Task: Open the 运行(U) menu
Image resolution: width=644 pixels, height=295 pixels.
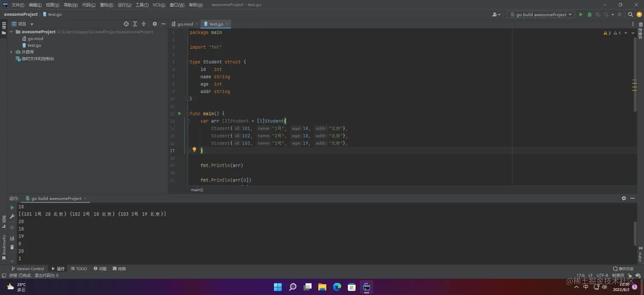Action: [124, 5]
